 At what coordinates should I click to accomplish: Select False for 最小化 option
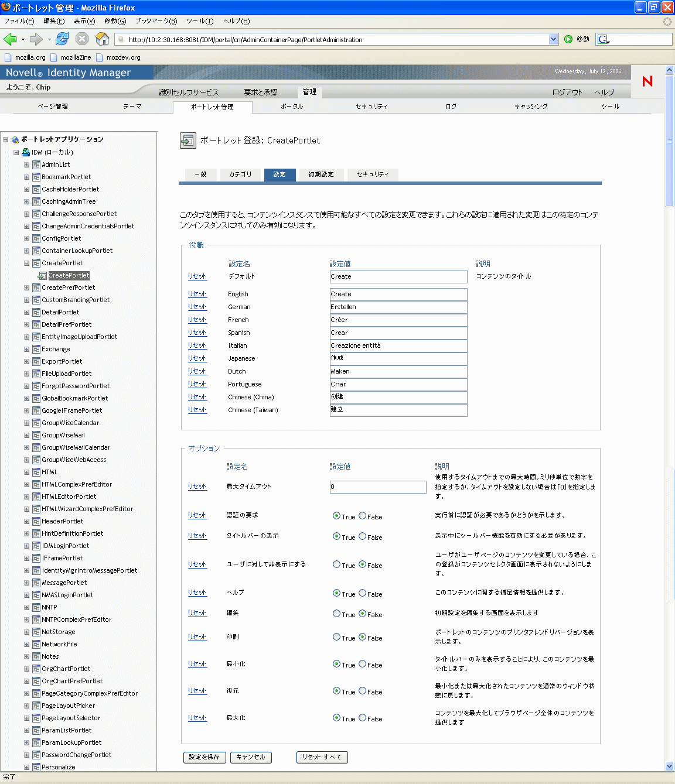(362, 664)
